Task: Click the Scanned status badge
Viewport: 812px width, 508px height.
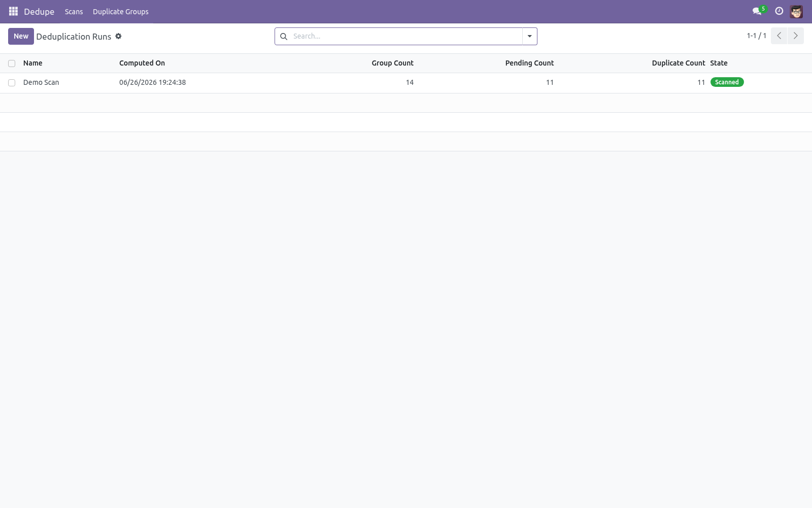Action: (x=727, y=82)
